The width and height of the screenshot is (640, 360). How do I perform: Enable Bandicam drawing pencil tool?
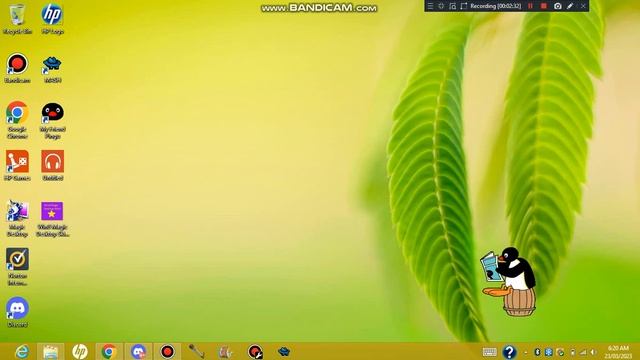(x=570, y=6)
